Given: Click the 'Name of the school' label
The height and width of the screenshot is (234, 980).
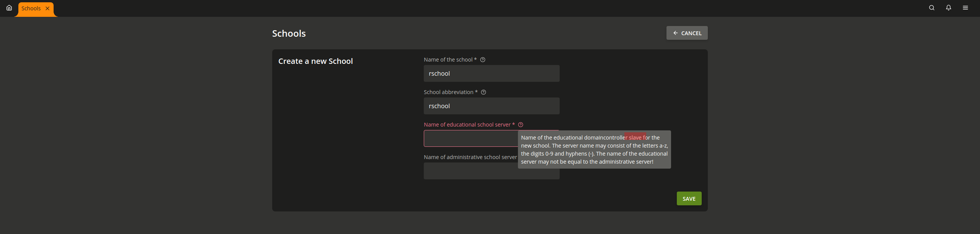Looking at the screenshot, I should [x=448, y=60].
